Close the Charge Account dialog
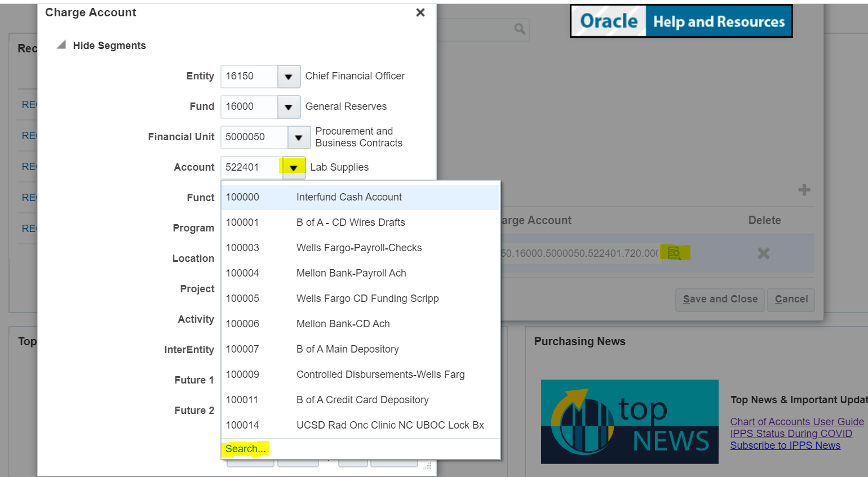The width and height of the screenshot is (868, 477). click(420, 12)
